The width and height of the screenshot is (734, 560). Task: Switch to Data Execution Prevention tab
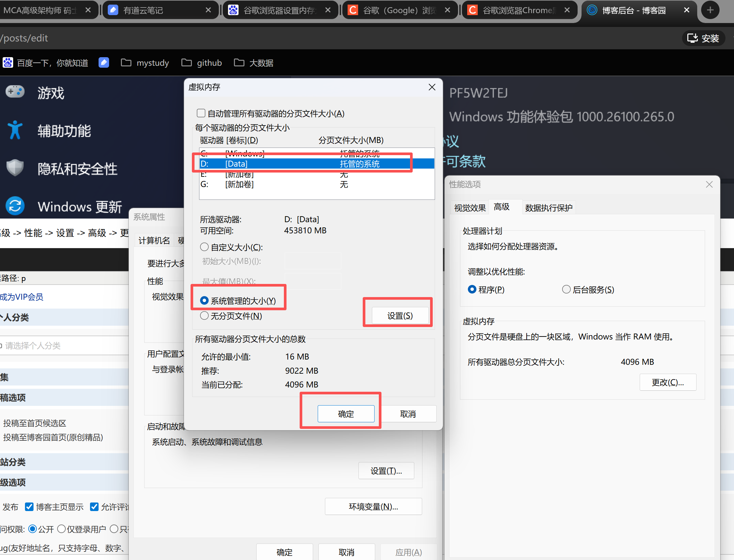[548, 208]
